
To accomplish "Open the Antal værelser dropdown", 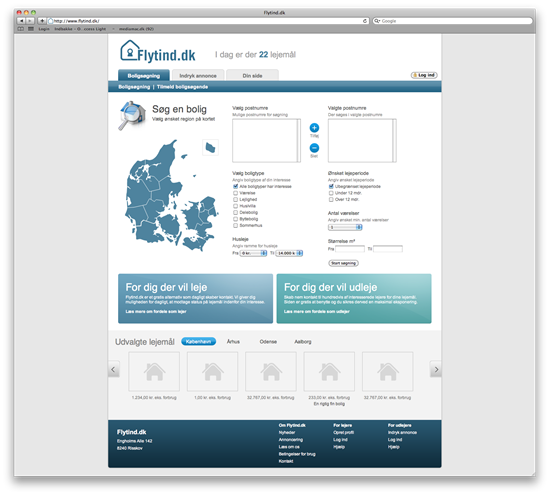I will (345, 227).
